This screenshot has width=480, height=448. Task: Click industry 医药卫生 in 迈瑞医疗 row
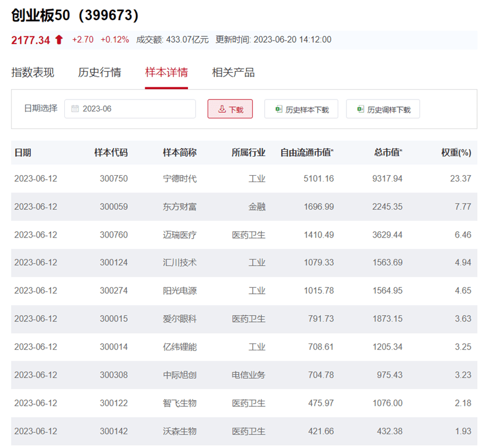coord(248,235)
